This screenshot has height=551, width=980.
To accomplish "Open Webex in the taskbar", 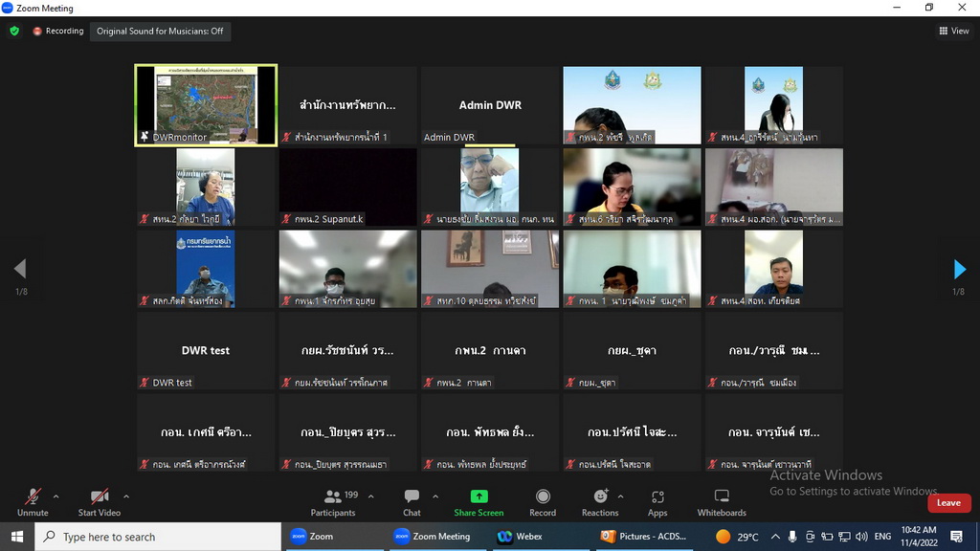I will [x=540, y=537].
